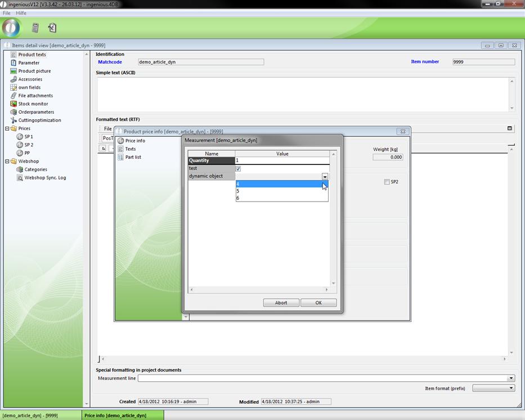Switch to the Price info bottom tab
This screenshot has height=420, width=525.
[115, 415]
